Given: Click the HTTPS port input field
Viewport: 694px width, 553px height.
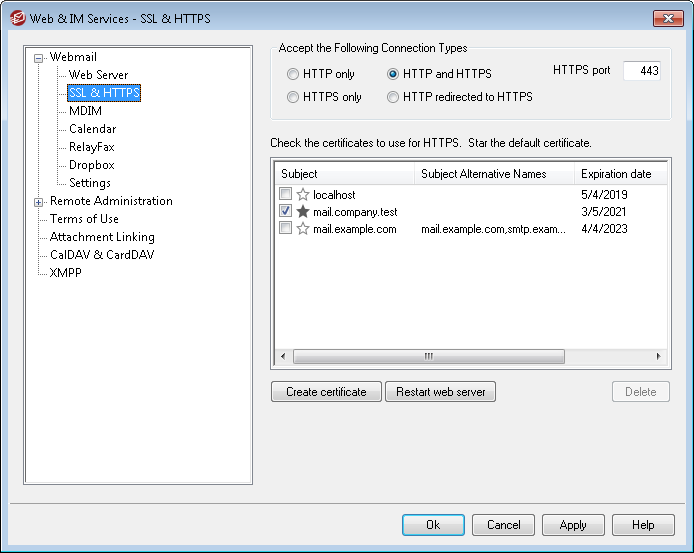Looking at the screenshot, I should point(640,71).
